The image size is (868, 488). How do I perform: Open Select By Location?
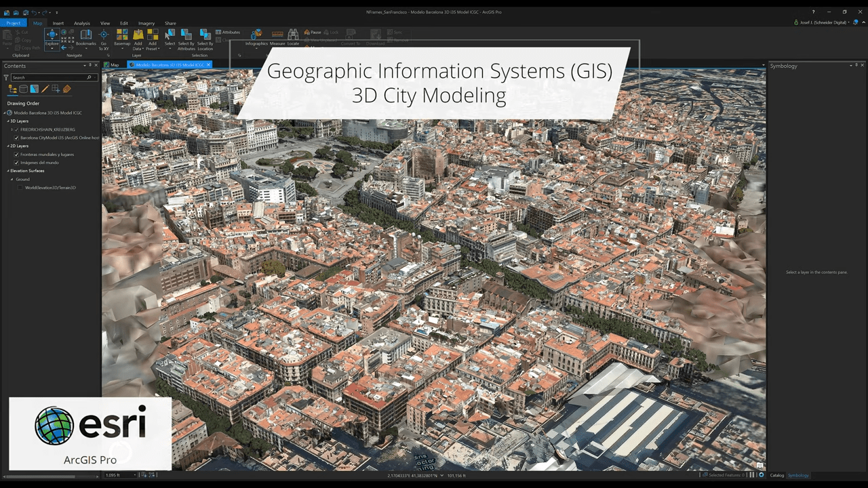tap(205, 40)
